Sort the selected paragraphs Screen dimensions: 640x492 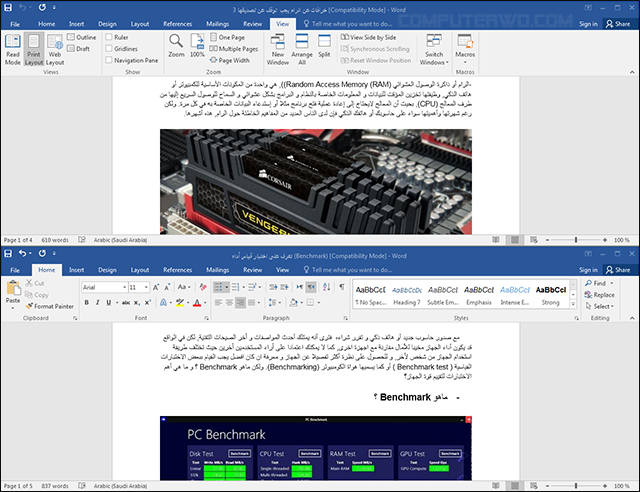[x=326, y=287]
